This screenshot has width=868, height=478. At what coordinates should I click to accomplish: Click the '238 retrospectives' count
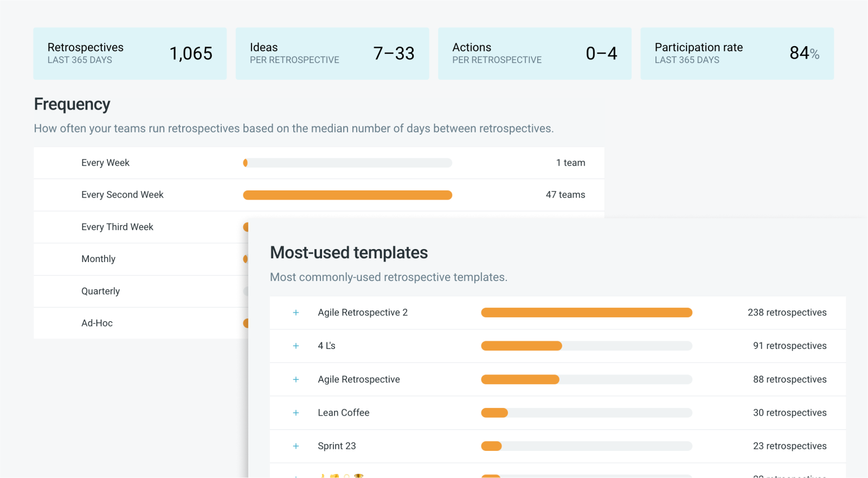787,313
